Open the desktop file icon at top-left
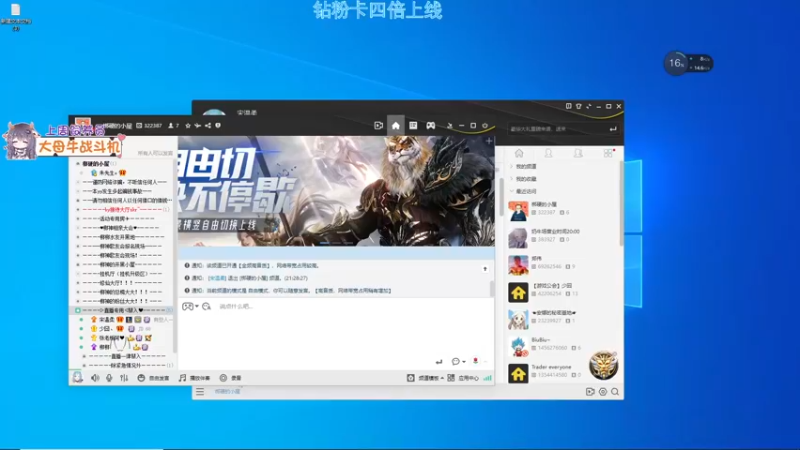This screenshot has width=800, height=450. tap(16, 17)
